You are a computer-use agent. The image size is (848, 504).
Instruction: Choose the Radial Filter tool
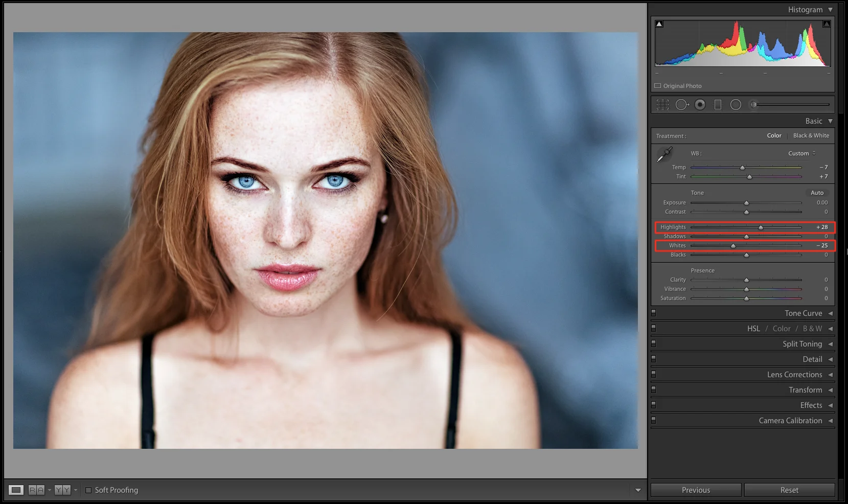[736, 105]
